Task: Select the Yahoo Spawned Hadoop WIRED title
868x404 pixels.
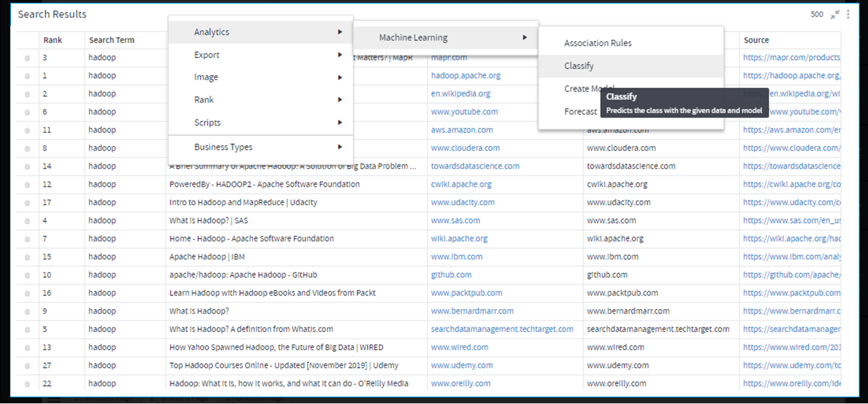Action: [x=276, y=347]
